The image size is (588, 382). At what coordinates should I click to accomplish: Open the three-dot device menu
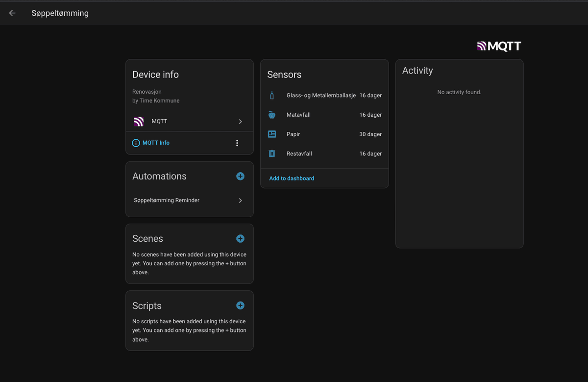(237, 143)
